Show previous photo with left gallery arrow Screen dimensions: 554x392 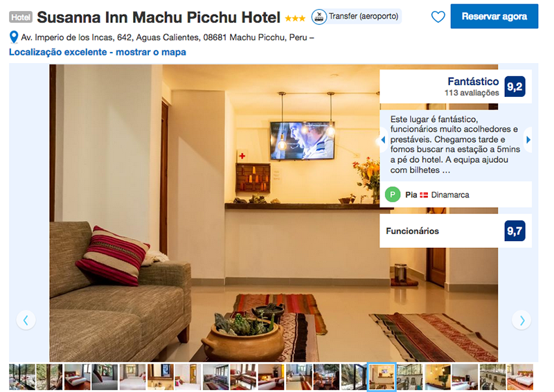(26, 320)
